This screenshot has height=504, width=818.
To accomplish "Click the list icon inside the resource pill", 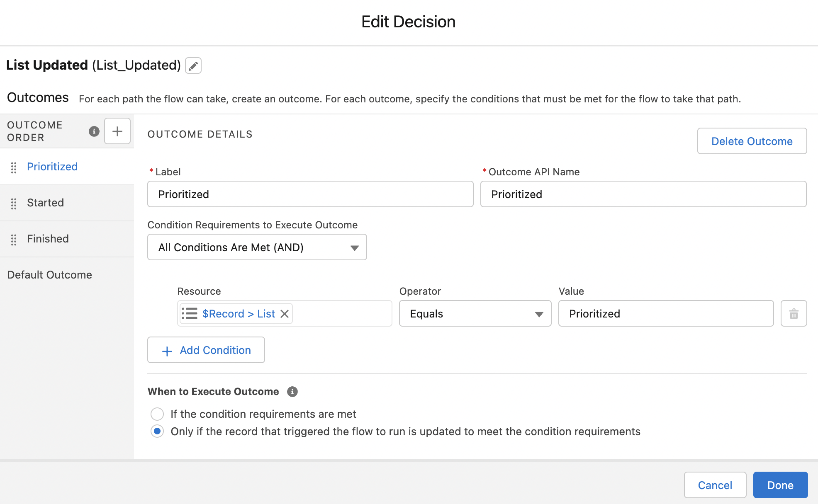I will pyautogui.click(x=189, y=314).
